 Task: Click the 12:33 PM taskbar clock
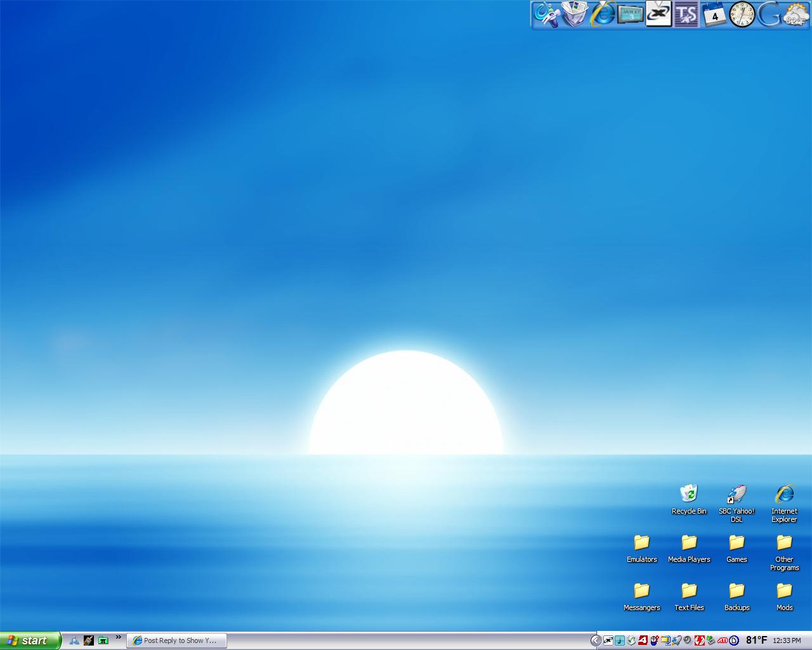(x=787, y=640)
